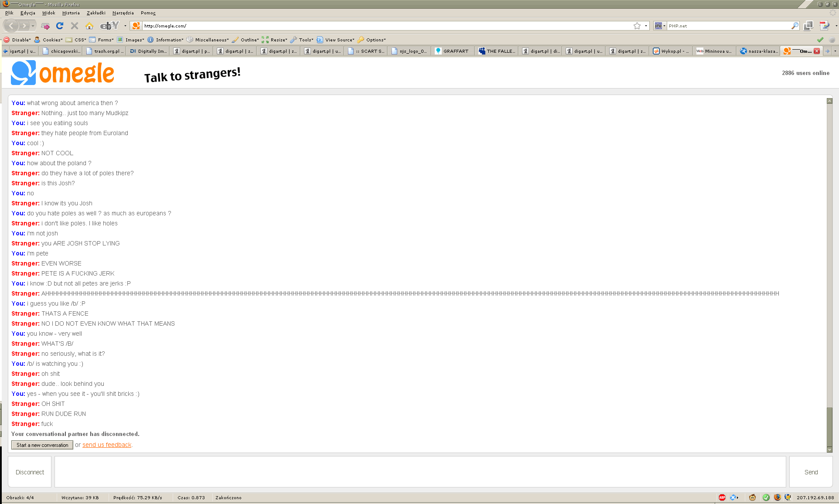Screen dimensions: 839x504
Task: Open the Pomoc menu
Action: tap(148, 13)
